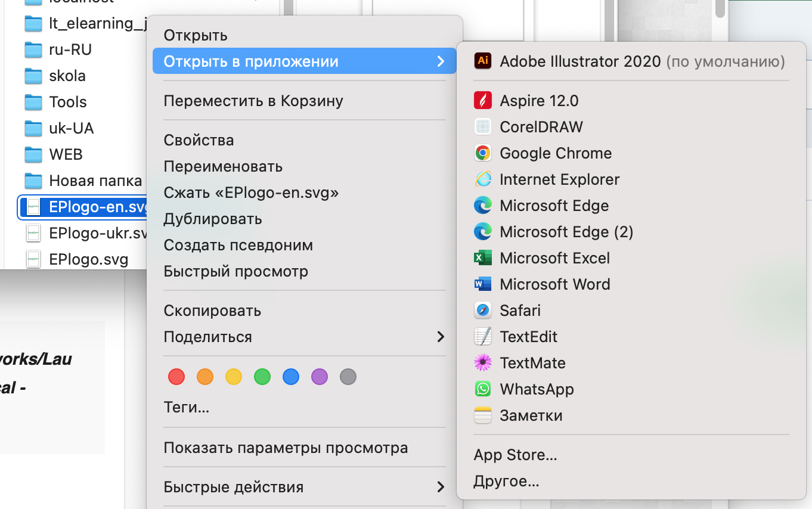Select the Новая папка folder icon

pyautogui.click(x=33, y=181)
